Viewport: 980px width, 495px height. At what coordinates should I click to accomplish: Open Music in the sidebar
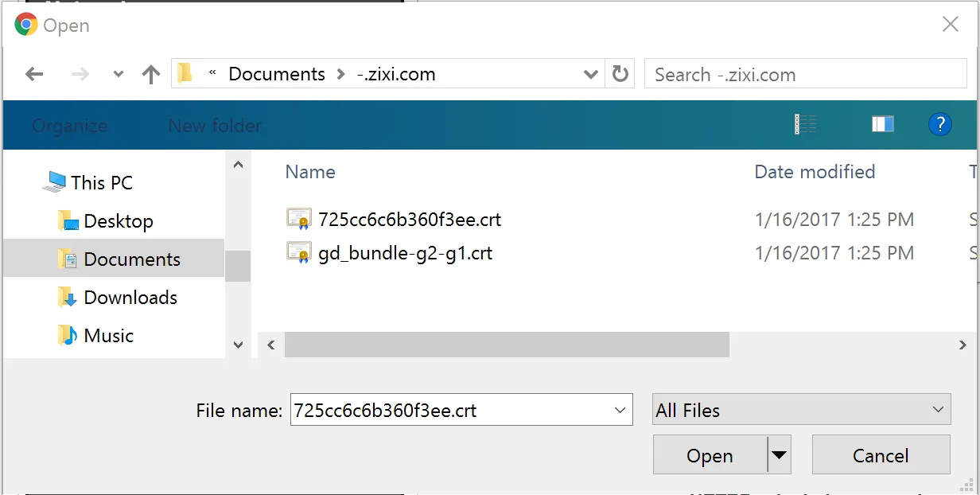(x=108, y=335)
